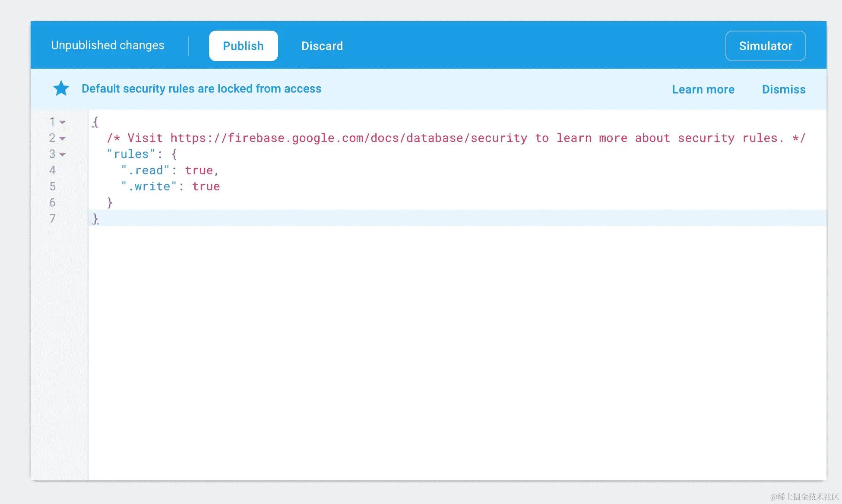Open the rules Simulator
The height and width of the screenshot is (504, 842).
pos(765,46)
